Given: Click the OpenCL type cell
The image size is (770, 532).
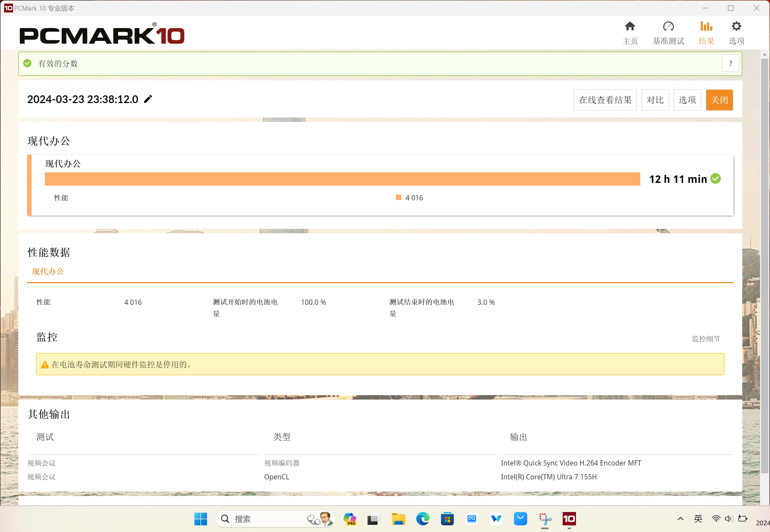Looking at the screenshot, I should pos(276,477).
